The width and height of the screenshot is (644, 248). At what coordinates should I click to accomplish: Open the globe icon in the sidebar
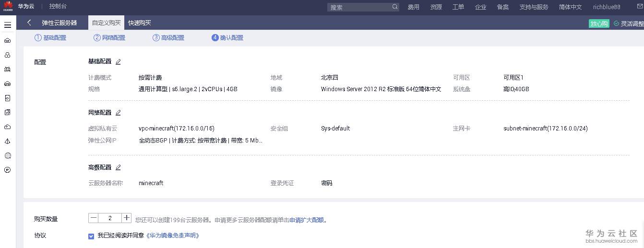coord(8,156)
